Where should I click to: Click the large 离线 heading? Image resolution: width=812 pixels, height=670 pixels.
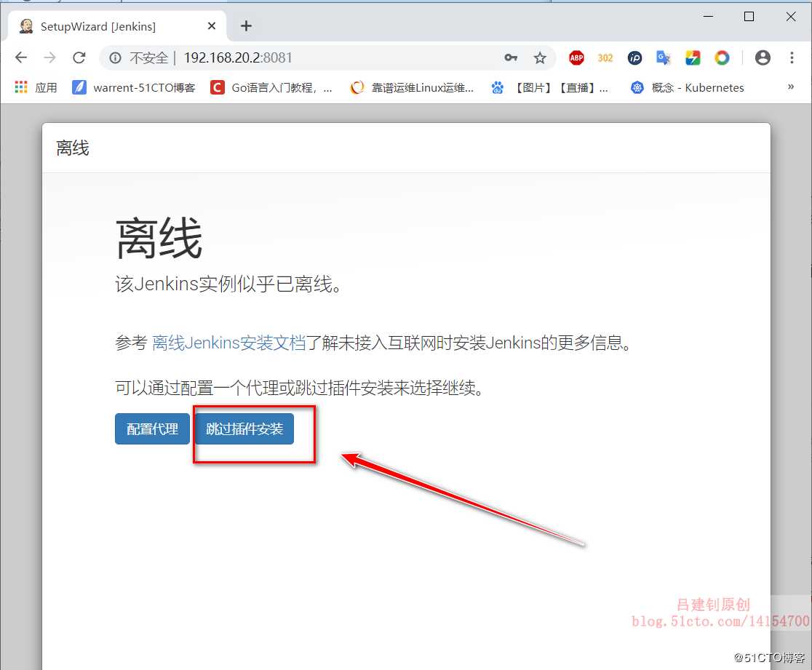pyautogui.click(x=159, y=238)
